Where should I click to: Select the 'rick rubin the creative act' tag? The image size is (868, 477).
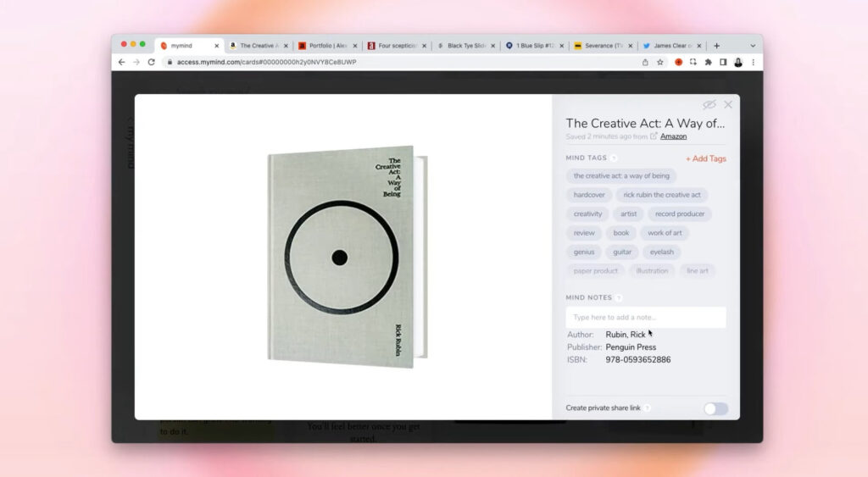pos(661,195)
